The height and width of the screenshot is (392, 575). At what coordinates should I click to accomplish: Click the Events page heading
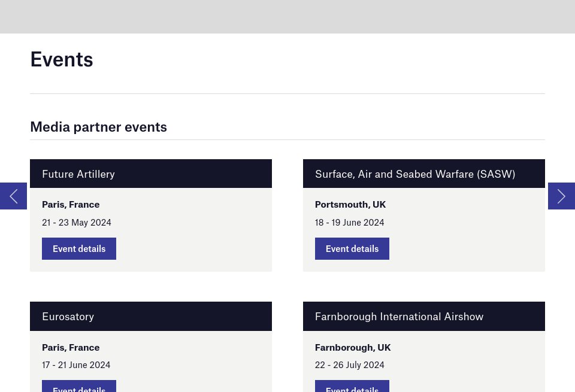click(x=62, y=59)
